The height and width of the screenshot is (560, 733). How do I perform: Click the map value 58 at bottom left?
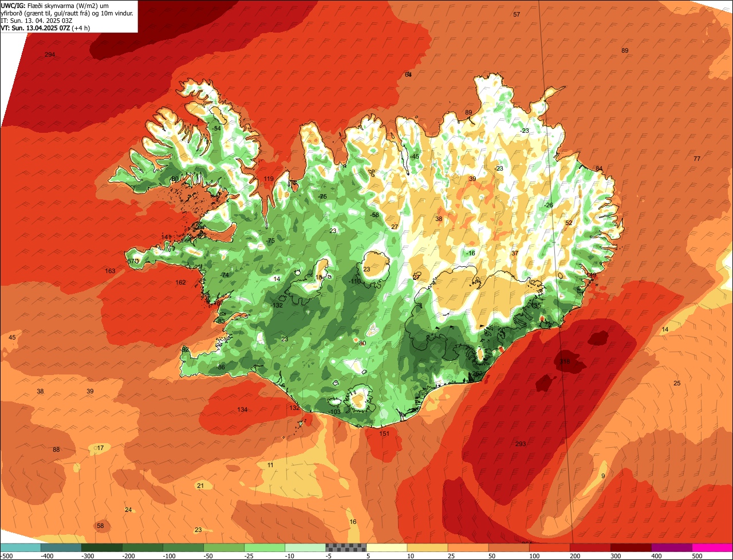click(x=100, y=526)
